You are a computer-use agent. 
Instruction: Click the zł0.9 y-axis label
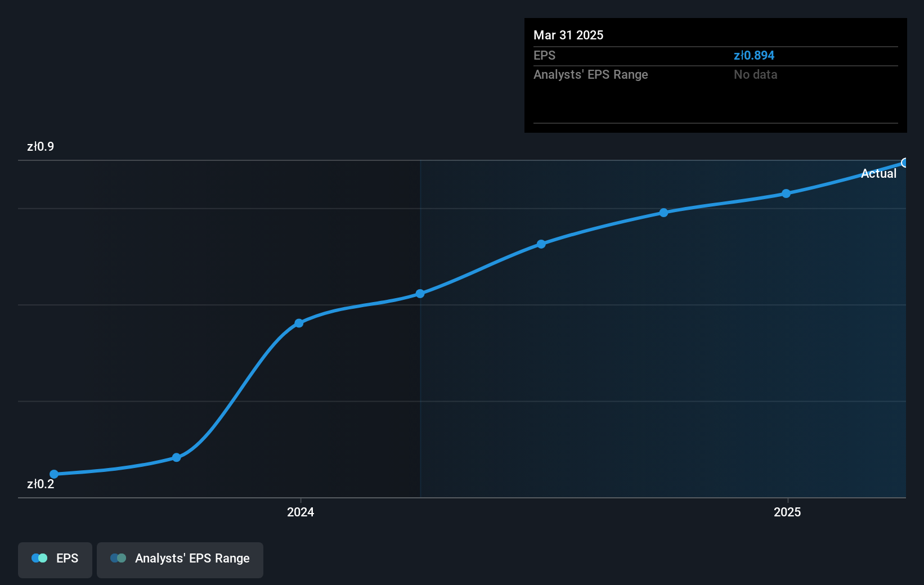(x=41, y=147)
